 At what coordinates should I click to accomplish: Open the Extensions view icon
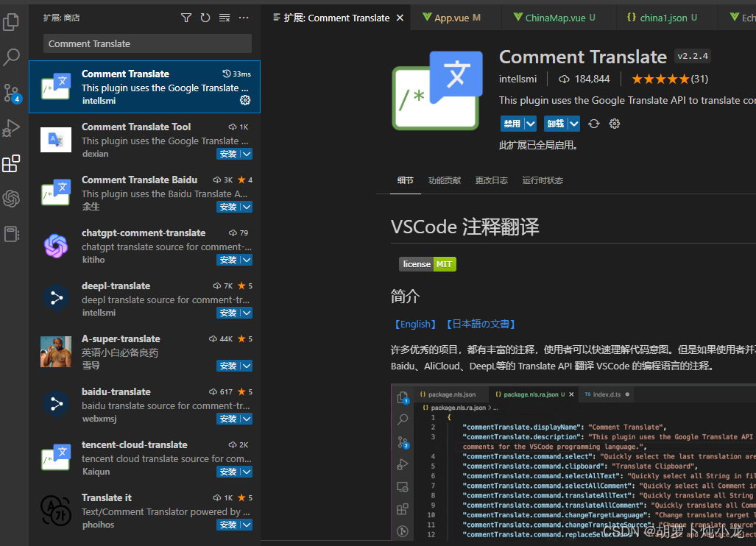tap(11, 163)
